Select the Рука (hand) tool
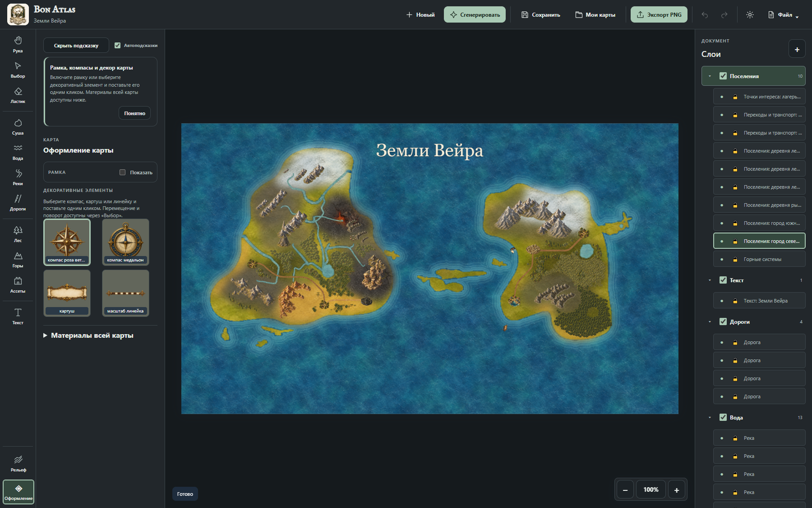The height and width of the screenshot is (508, 812). pyautogui.click(x=18, y=44)
